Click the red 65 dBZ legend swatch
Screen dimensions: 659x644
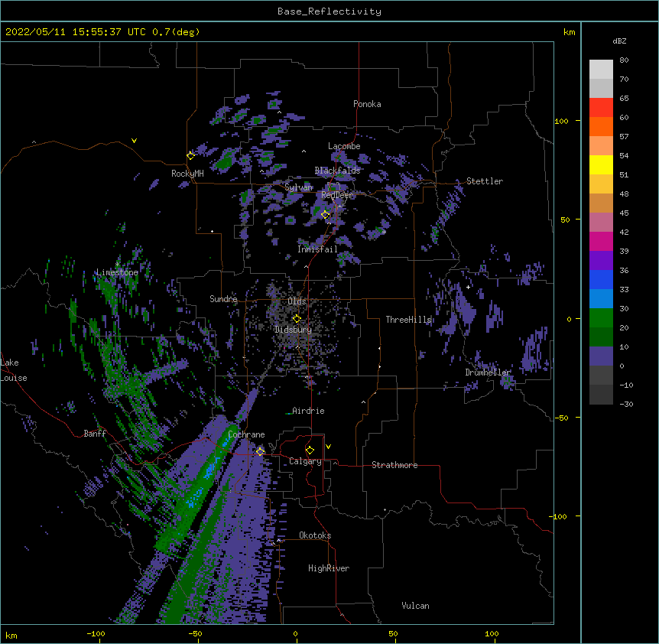[601, 107]
